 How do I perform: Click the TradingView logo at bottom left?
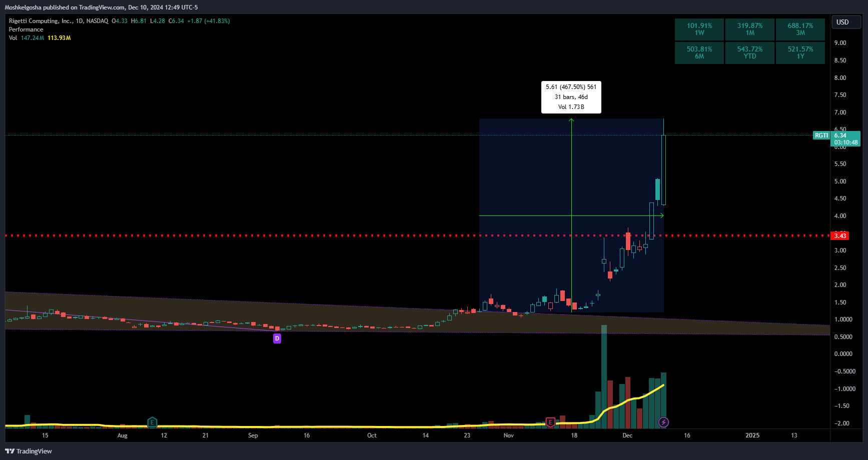(x=29, y=451)
